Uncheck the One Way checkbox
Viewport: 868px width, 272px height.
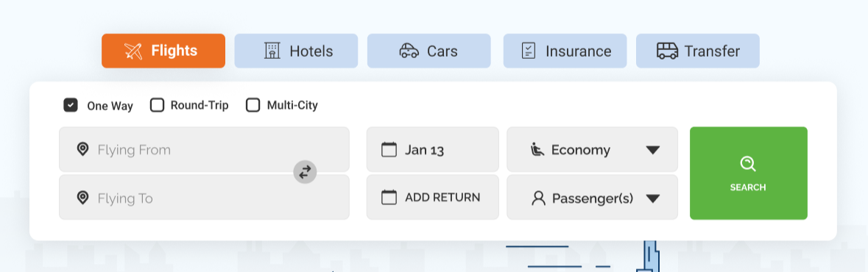pyautogui.click(x=70, y=105)
